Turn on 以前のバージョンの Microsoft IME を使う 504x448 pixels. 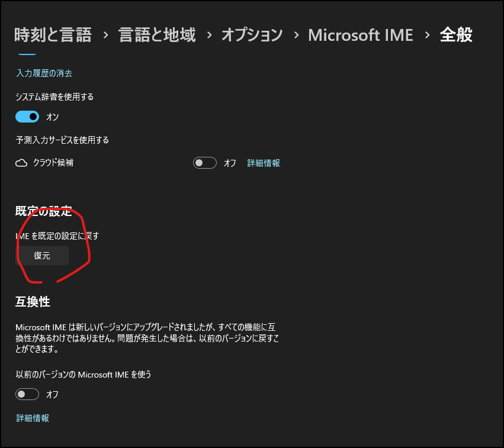click(x=27, y=394)
